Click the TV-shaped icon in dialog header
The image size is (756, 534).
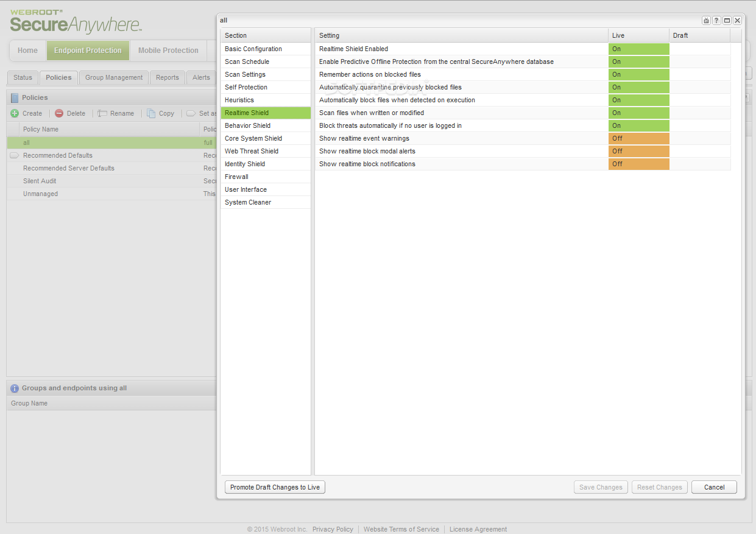tap(707, 20)
